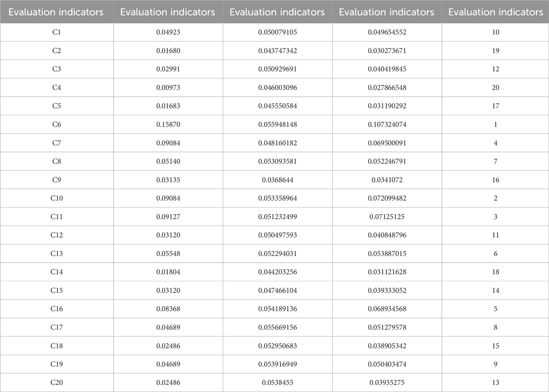Click the cell with 0.00973

[x=168, y=88]
